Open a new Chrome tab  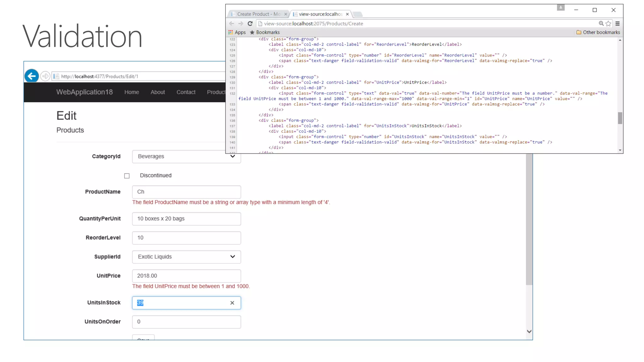(358, 14)
